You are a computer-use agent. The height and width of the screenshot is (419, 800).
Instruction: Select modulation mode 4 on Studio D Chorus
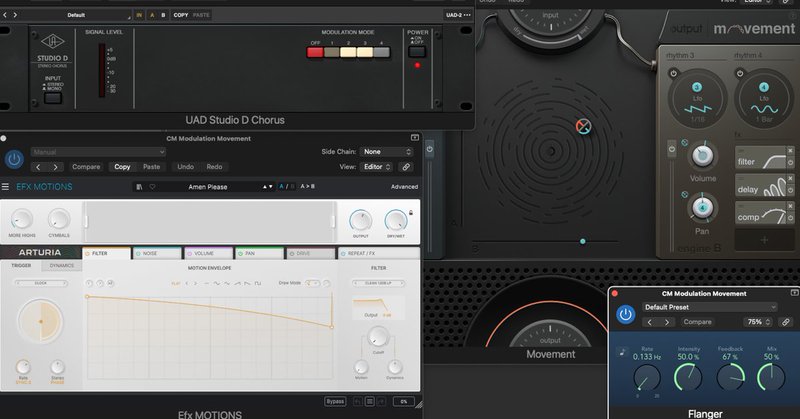point(382,52)
